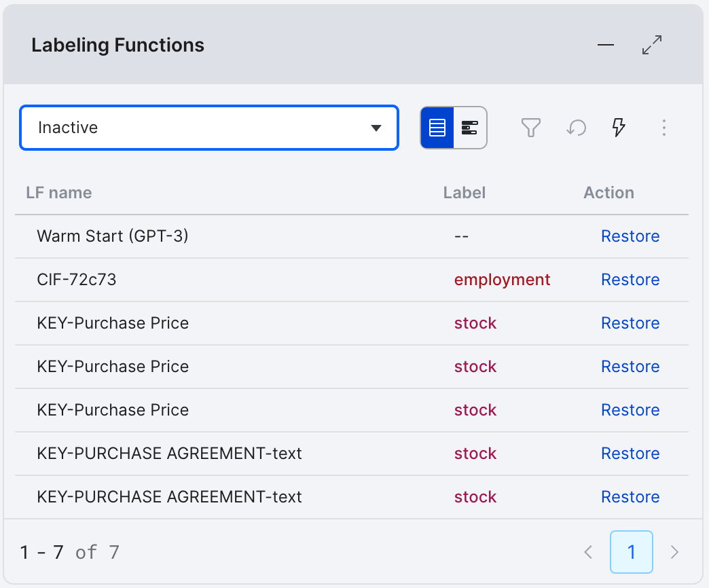Click the lightning bolt icon

[x=619, y=128]
